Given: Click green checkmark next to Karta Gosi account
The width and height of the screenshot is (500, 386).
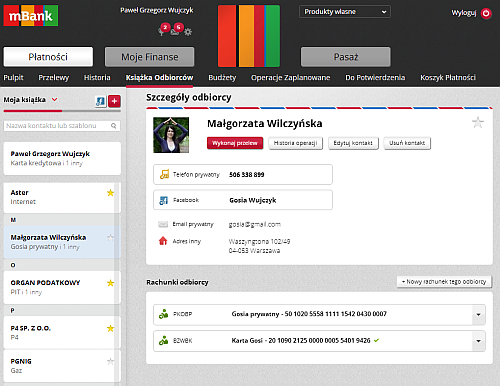Looking at the screenshot, I should (x=376, y=340).
